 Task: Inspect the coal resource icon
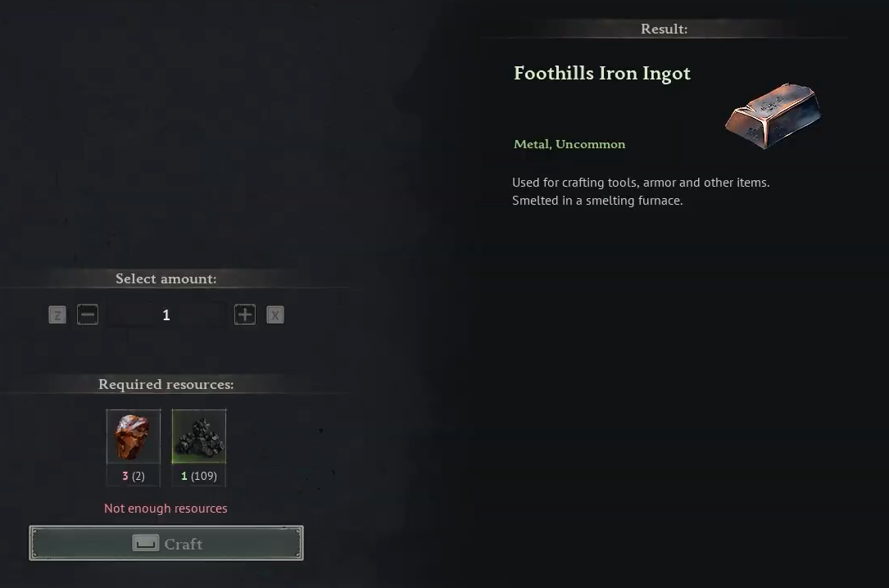tap(199, 436)
